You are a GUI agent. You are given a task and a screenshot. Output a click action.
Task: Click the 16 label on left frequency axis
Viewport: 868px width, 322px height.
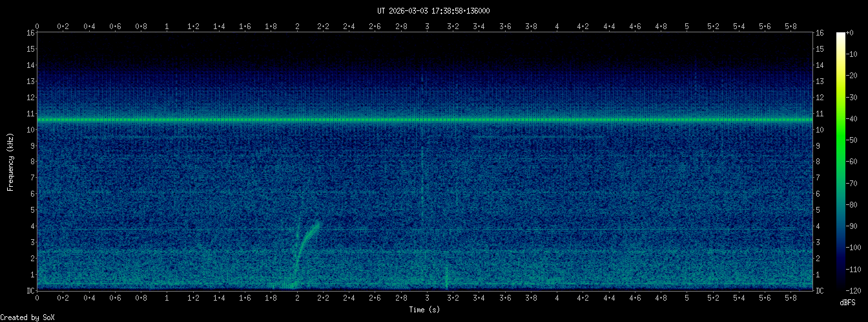tap(30, 32)
